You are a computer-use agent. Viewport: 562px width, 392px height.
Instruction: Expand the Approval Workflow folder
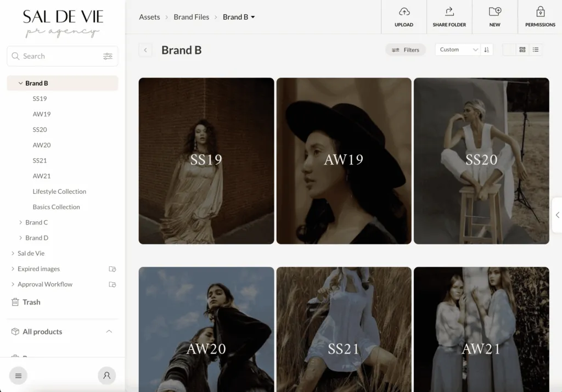pos(13,284)
